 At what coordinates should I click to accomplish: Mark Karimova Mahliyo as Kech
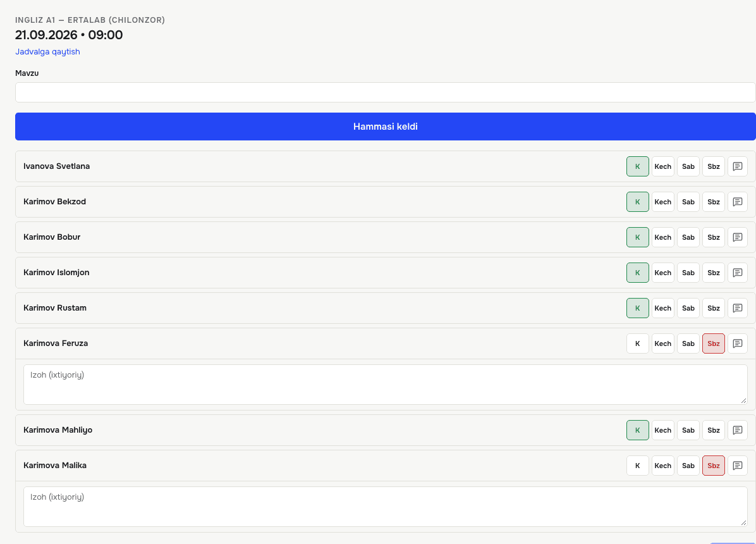(x=663, y=430)
